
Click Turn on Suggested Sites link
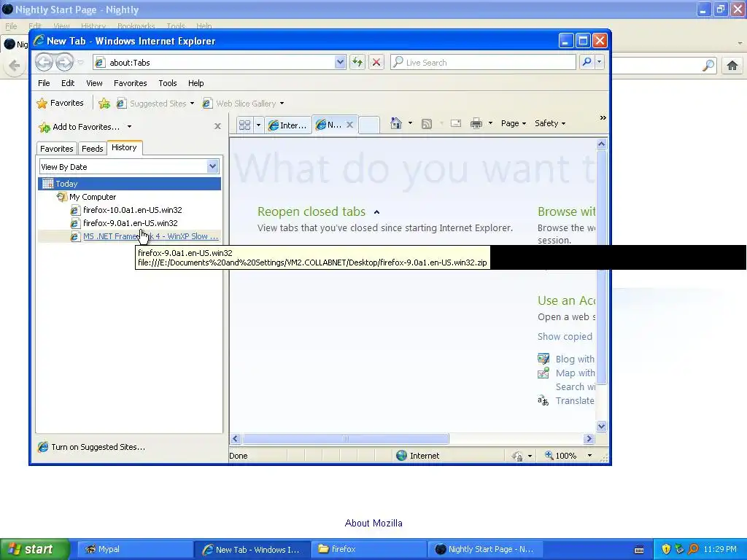pyautogui.click(x=98, y=447)
